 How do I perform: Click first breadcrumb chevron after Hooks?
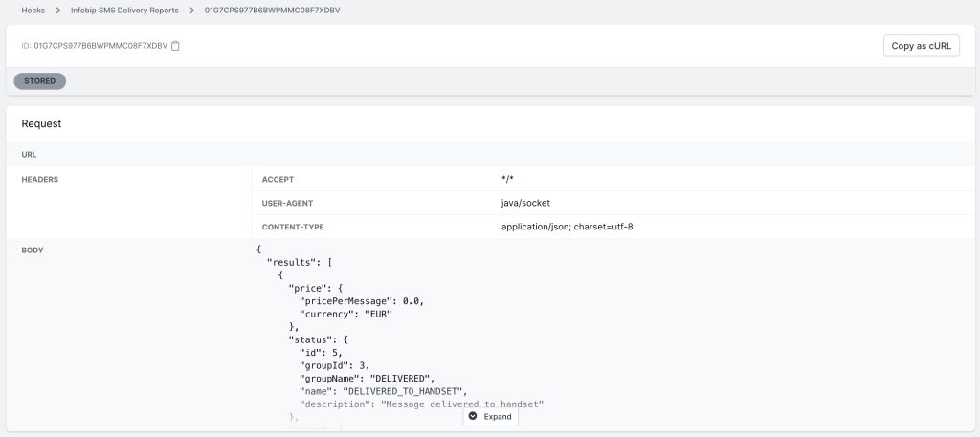59,11
